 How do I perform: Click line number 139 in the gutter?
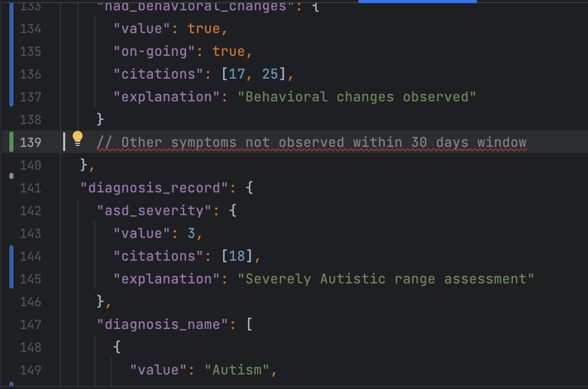click(31, 142)
